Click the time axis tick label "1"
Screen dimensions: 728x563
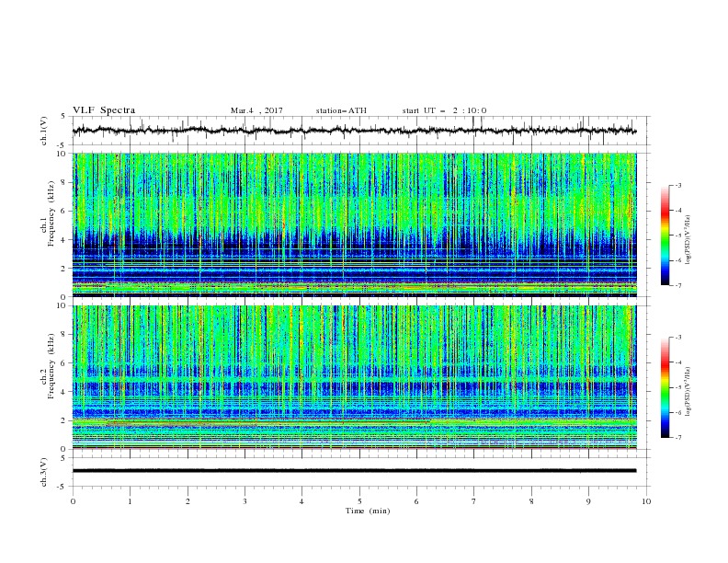130,501
